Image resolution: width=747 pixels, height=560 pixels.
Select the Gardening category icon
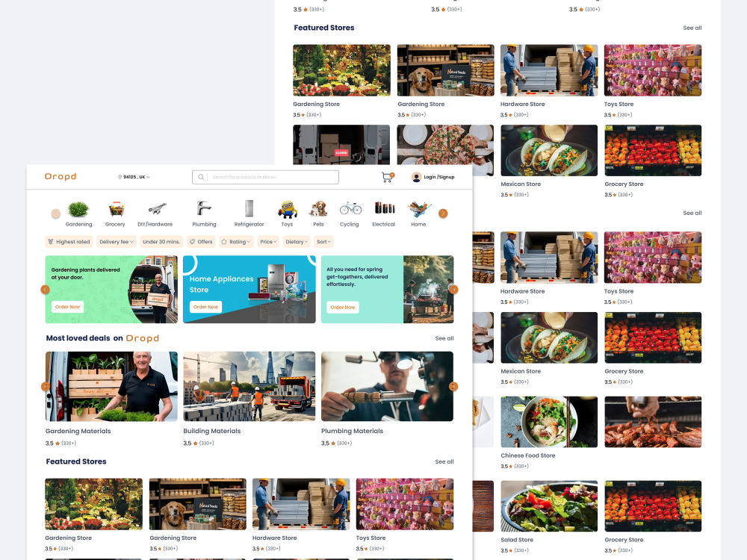78,208
